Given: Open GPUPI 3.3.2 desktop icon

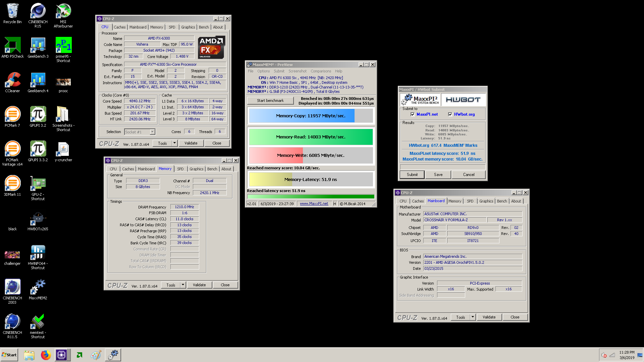Looking at the screenshot, I should (x=38, y=152).
